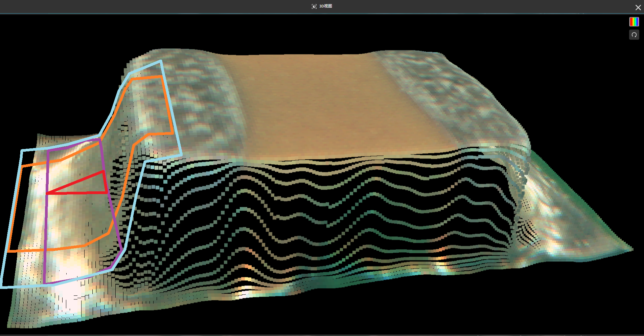
Task: Close the 3D view window
Action: pyautogui.click(x=638, y=7)
